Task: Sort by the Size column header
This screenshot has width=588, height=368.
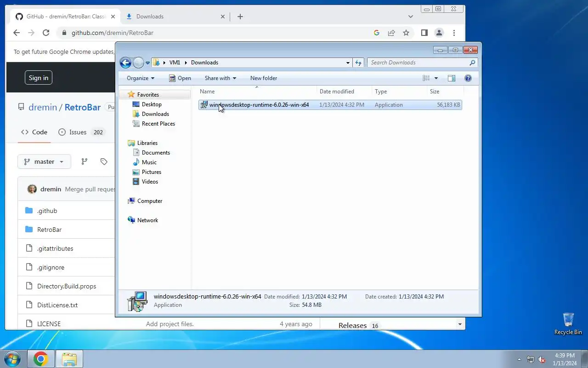Action: [444, 92]
